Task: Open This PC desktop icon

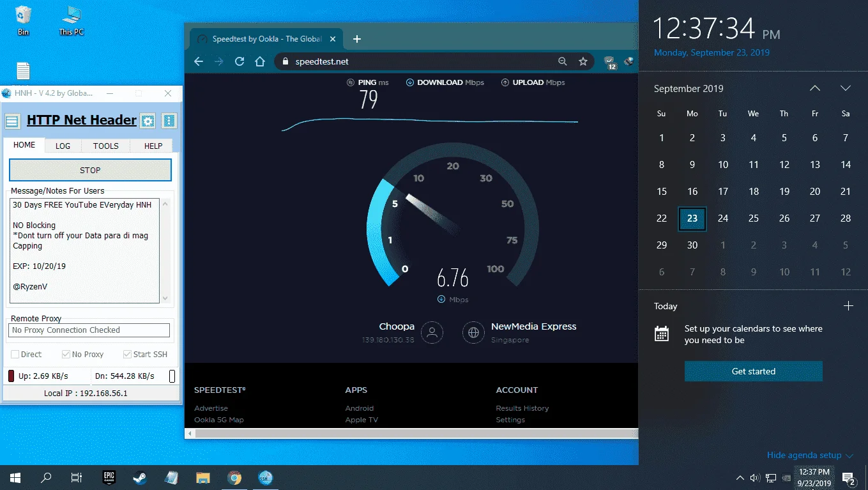Action: click(x=71, y=20)
